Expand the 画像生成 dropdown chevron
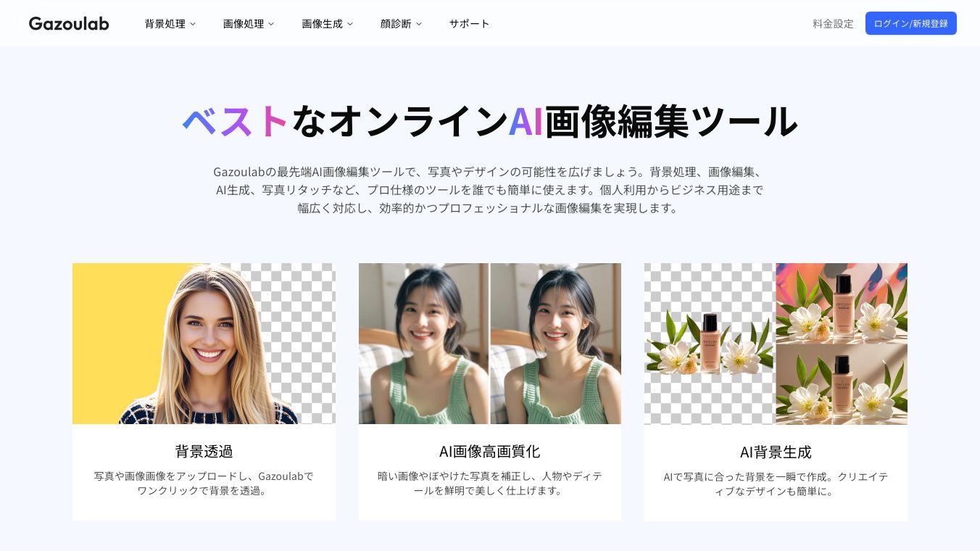 pyautogui.click(x=350, y=24)
